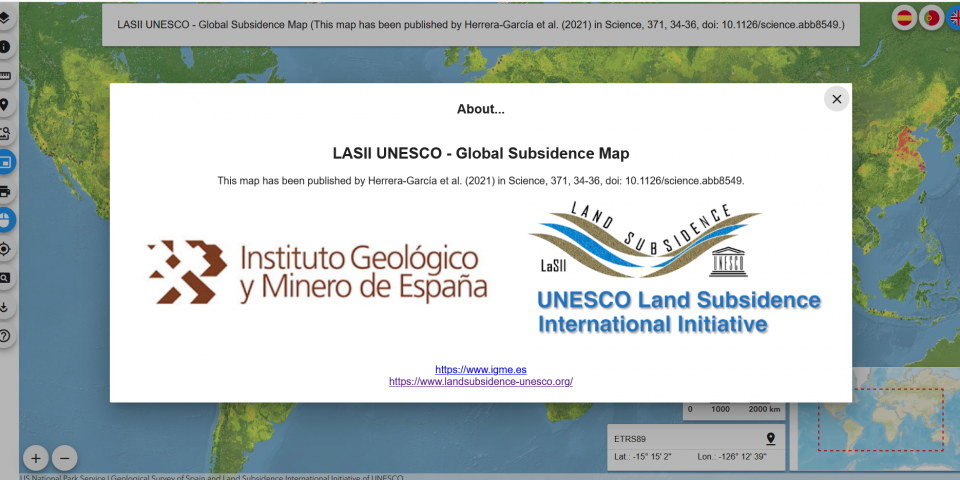The image size is (960, 480).
Task: Open the image search tool in sidebar
Action: coord(4,133)
